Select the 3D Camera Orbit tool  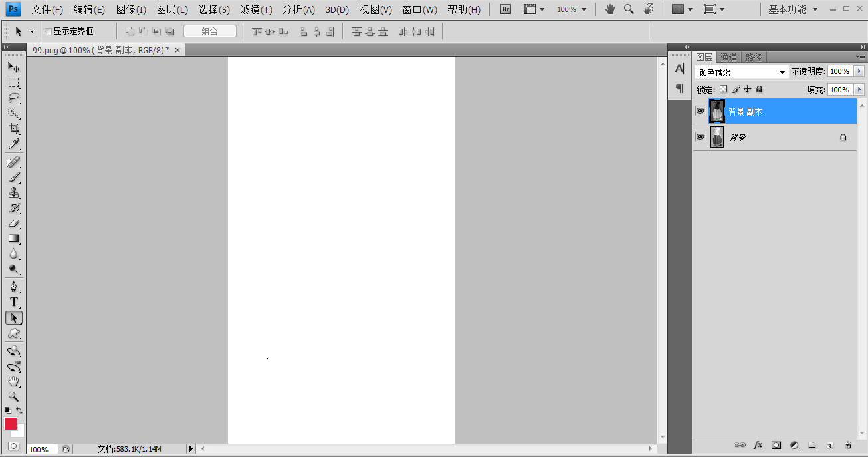(13, 366)
